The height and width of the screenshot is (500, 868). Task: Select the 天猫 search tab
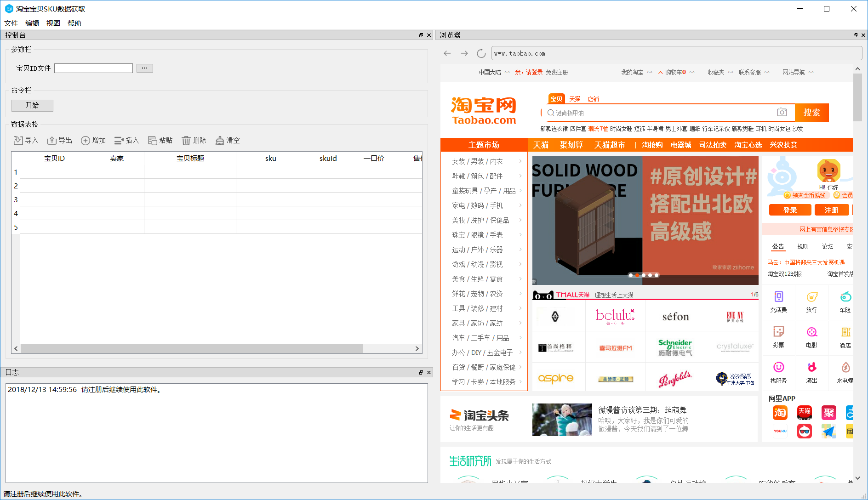575,99
